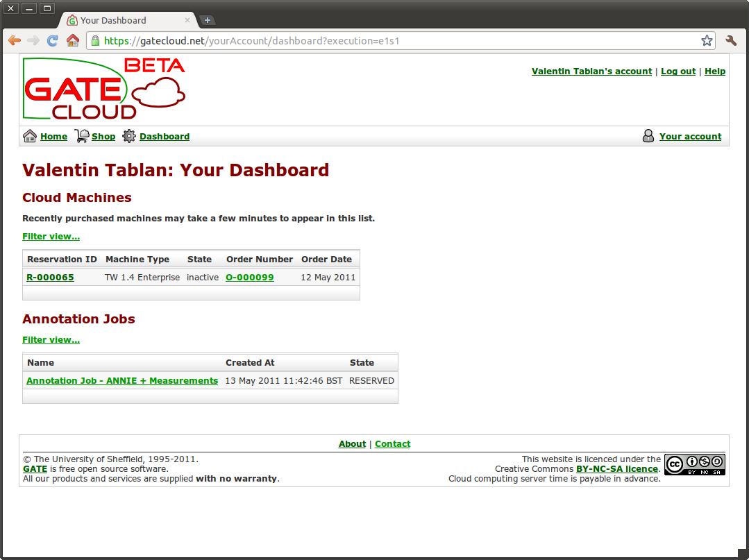Open Valentin Tablan's account link

coord(591,71)
